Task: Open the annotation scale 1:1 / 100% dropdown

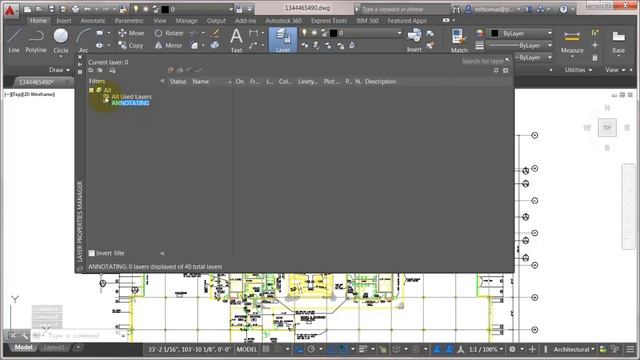Action: 485,349
